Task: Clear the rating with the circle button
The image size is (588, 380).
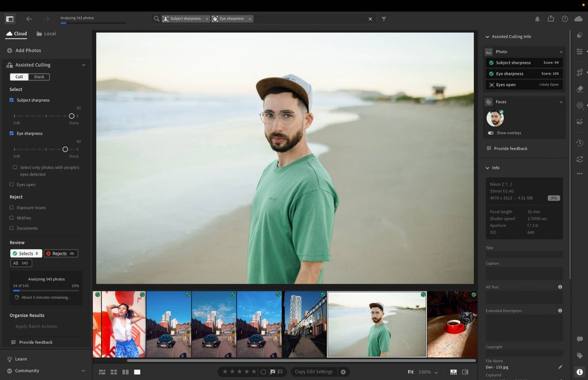Action: pos(263,372)
